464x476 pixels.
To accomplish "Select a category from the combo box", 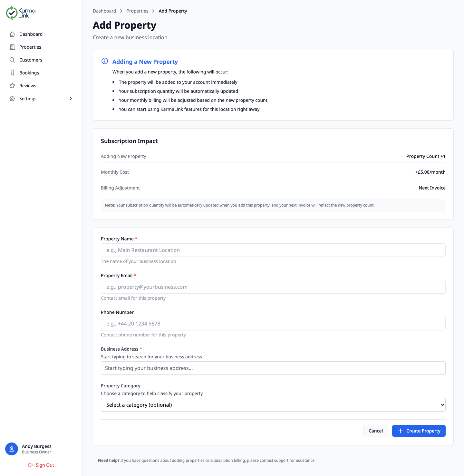I will coord(273,405).
